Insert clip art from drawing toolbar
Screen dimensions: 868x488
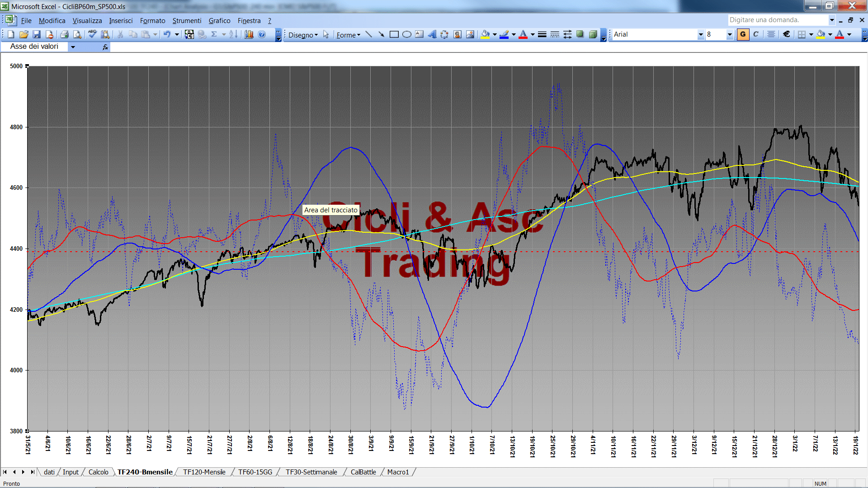click(x=457, y=34)
